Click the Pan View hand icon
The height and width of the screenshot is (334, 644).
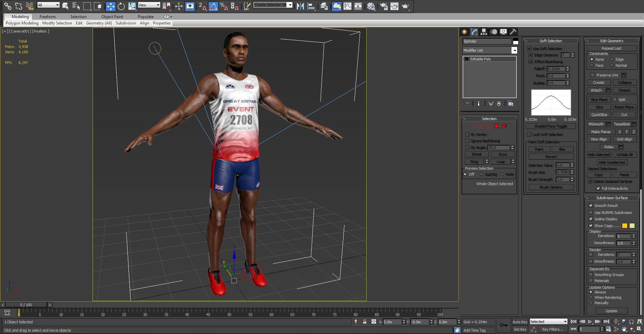pyautogui.click(x=624, y=329)
